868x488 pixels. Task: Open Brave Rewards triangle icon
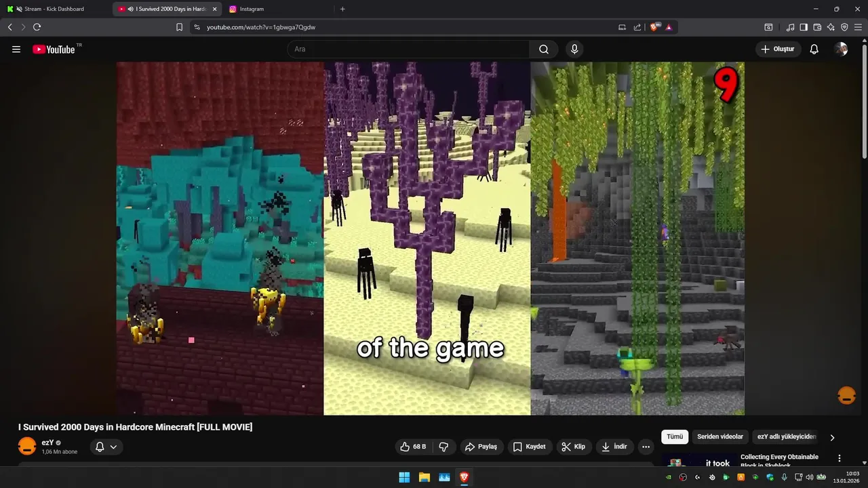[x=669, y=27]
